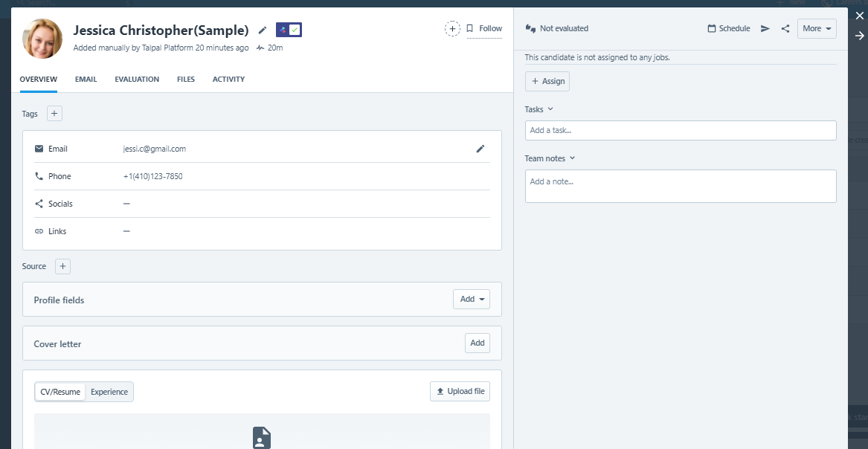Assign candidate to a job
Viewport: 868px width, 449px height.
pyautogui.click(x=547, y=81)
